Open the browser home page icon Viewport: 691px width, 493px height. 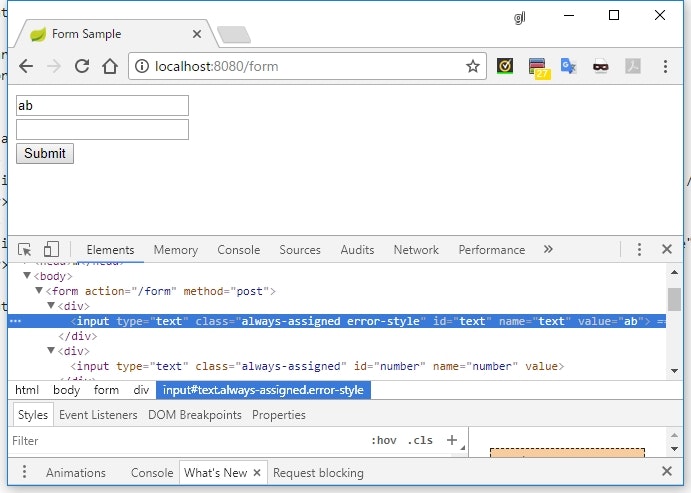(x=110, y=67)
